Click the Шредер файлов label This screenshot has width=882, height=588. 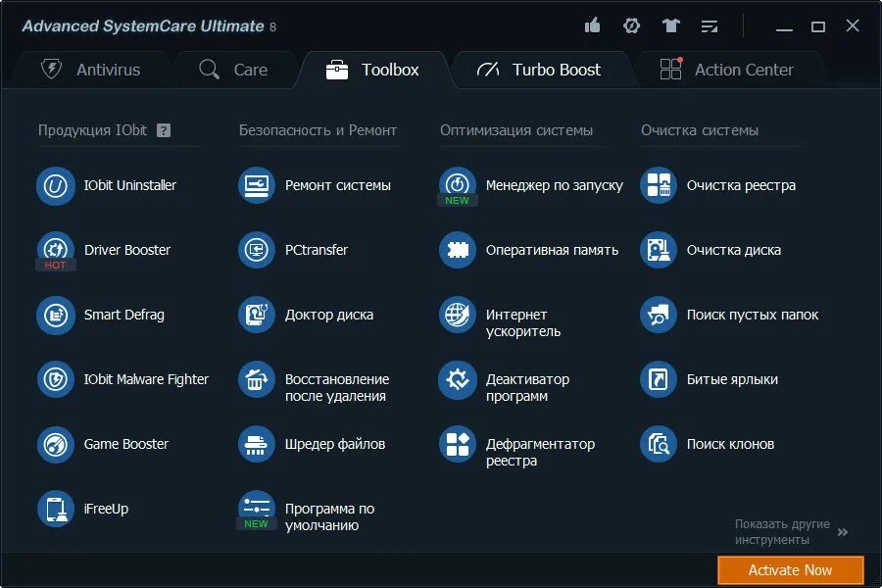(335, 445)
